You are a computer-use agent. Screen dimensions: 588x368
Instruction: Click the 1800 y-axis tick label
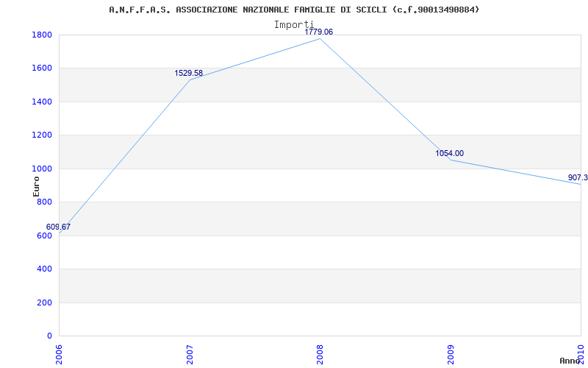tap(42, 35)
